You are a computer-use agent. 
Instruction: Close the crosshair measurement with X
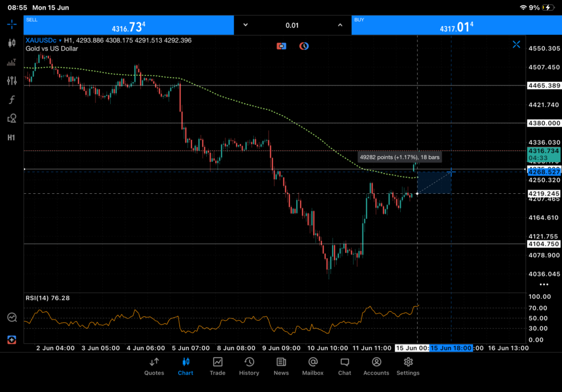[516, 44]
